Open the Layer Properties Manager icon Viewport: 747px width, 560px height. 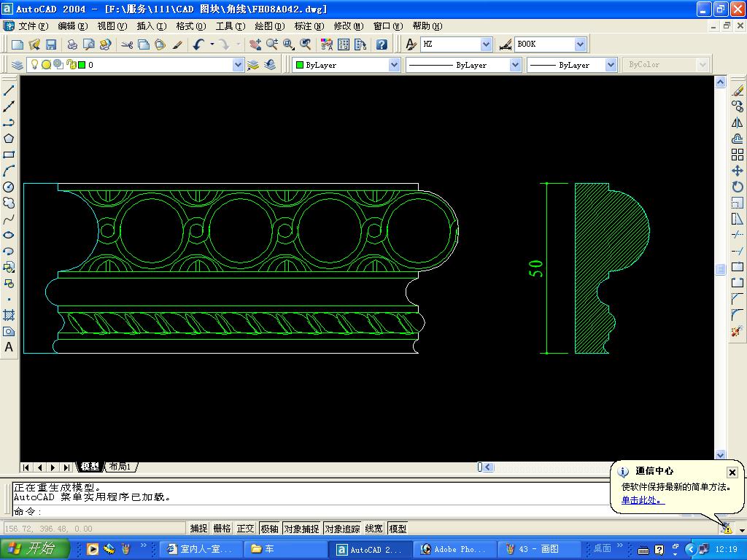[18, 65]
